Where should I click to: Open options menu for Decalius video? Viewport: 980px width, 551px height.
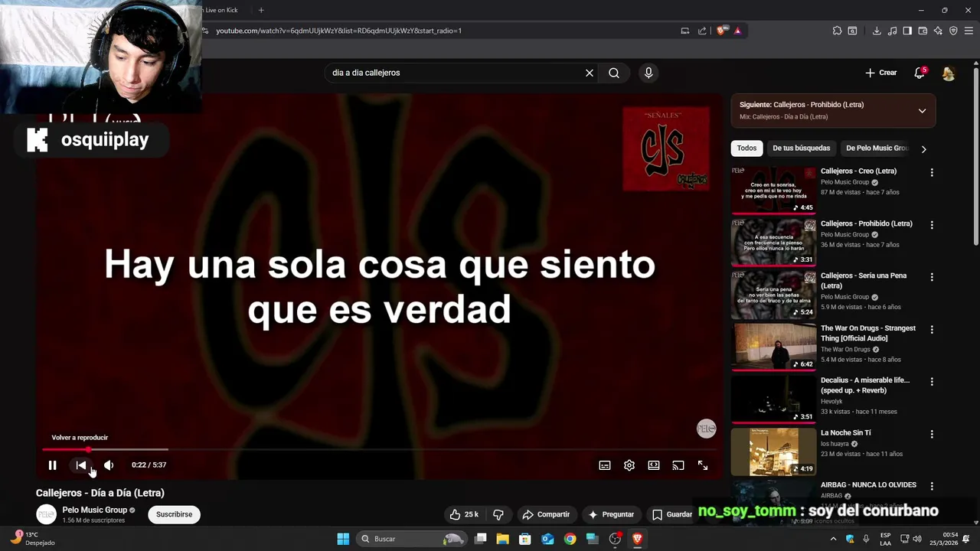point(932,382)
